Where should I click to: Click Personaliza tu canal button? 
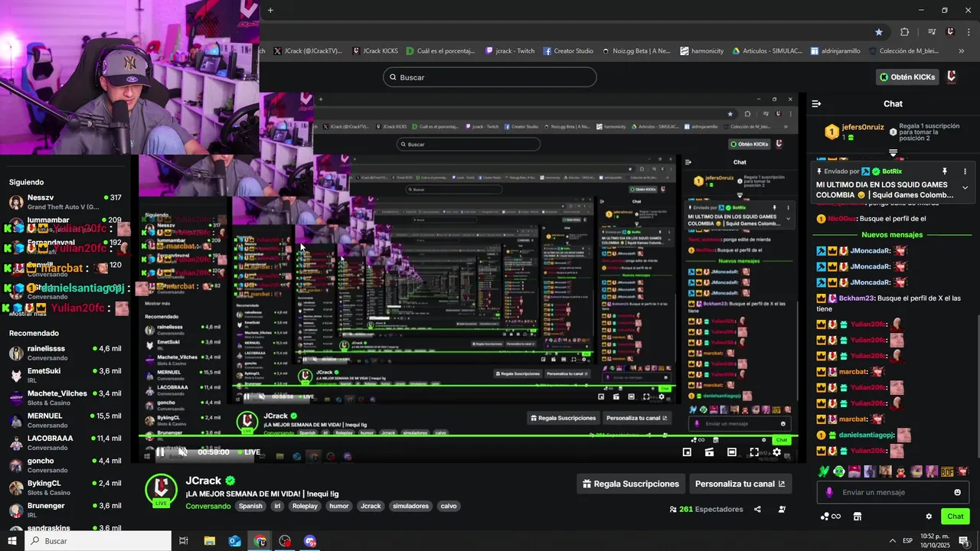pyautogui.click(x=740, y=484)
